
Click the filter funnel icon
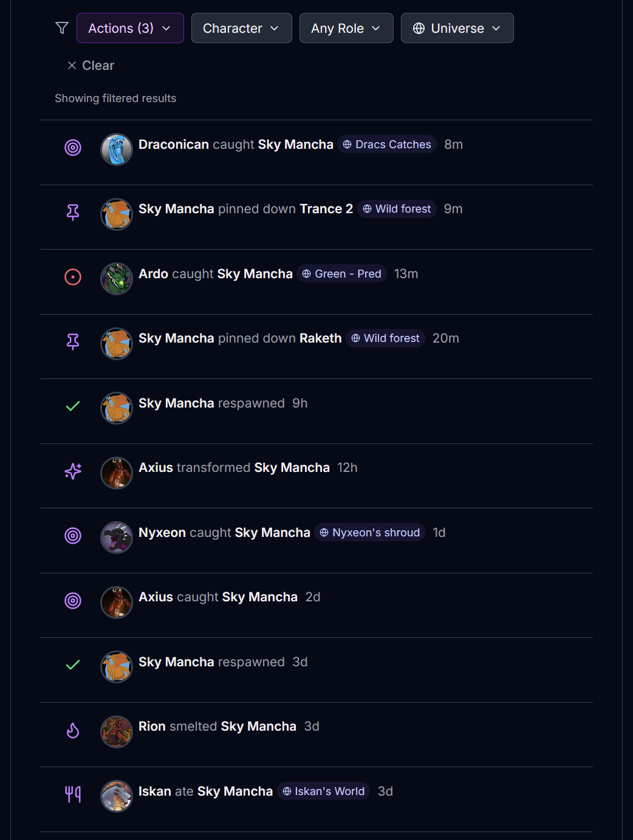click(x=61, y=28)
